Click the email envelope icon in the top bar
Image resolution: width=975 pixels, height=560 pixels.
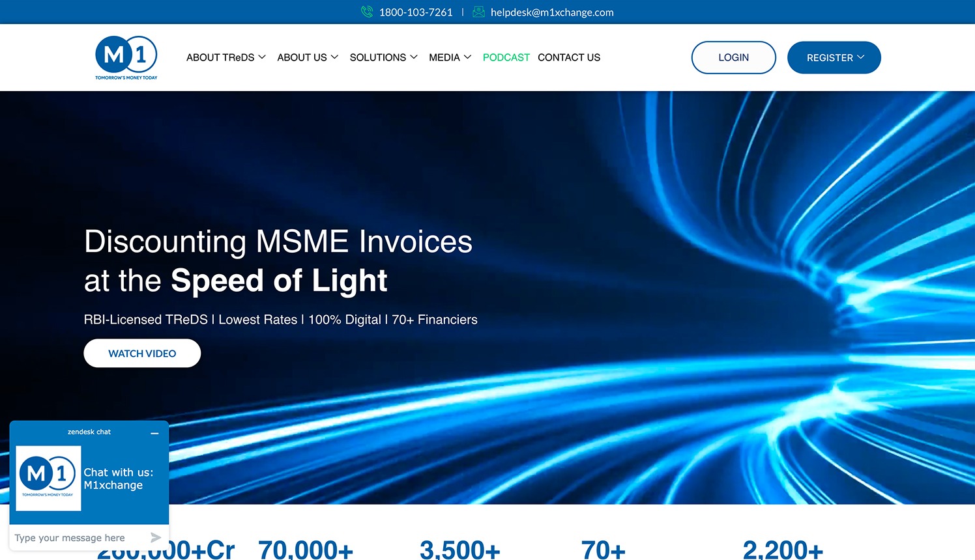478,12
